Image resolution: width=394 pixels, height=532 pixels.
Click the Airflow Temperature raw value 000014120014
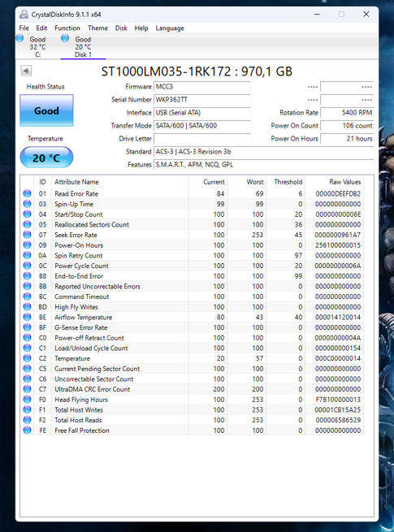point(338,317)
